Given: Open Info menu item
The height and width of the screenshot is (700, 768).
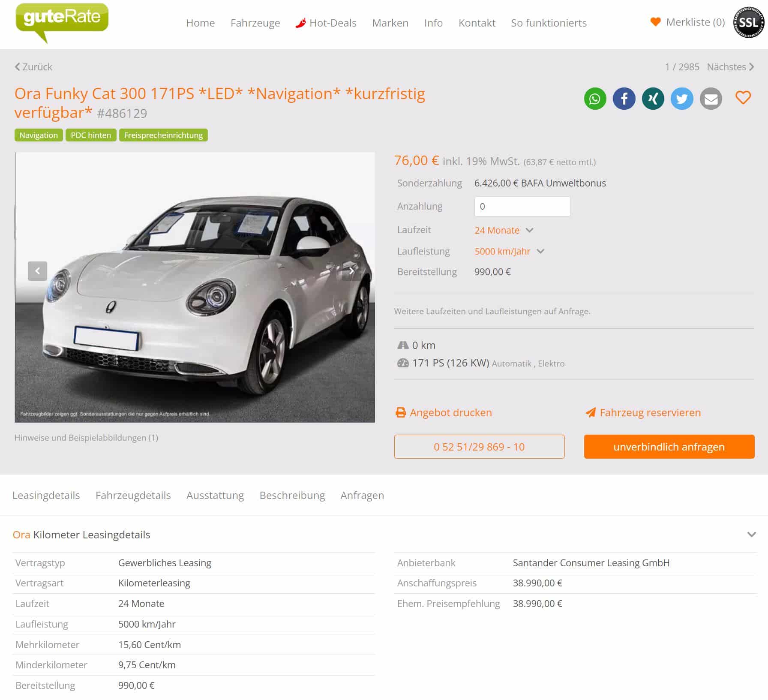Looking at the screenshot, I should click(x=433, y=23).
